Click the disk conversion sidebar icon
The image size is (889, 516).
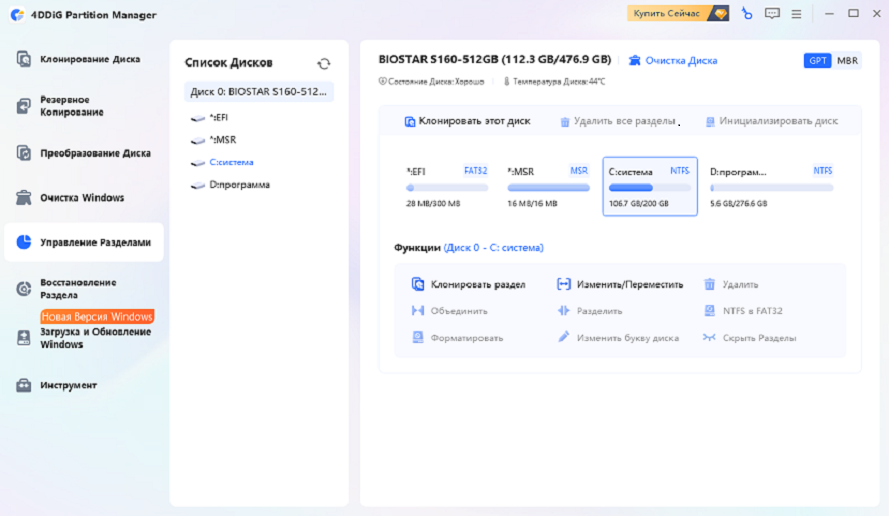coord(24,153)
